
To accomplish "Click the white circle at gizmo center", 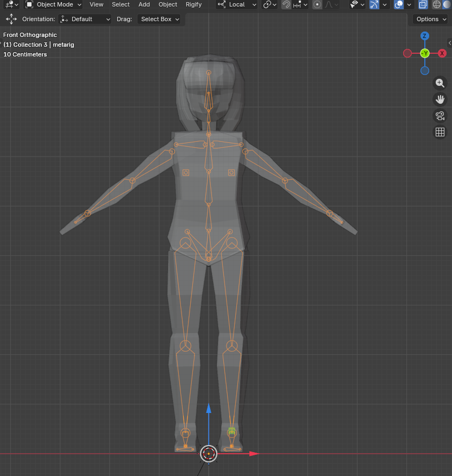I will [209, 454].
